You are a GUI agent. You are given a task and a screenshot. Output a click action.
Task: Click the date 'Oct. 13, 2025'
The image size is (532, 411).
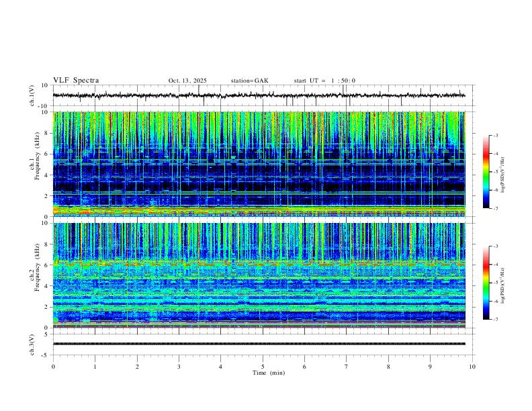(x=187, y=81)
